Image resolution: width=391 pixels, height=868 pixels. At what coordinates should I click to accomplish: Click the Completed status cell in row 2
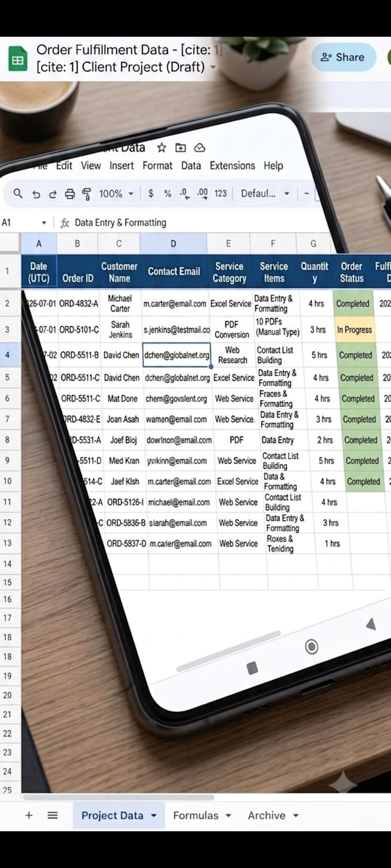(x=352, y=303)
